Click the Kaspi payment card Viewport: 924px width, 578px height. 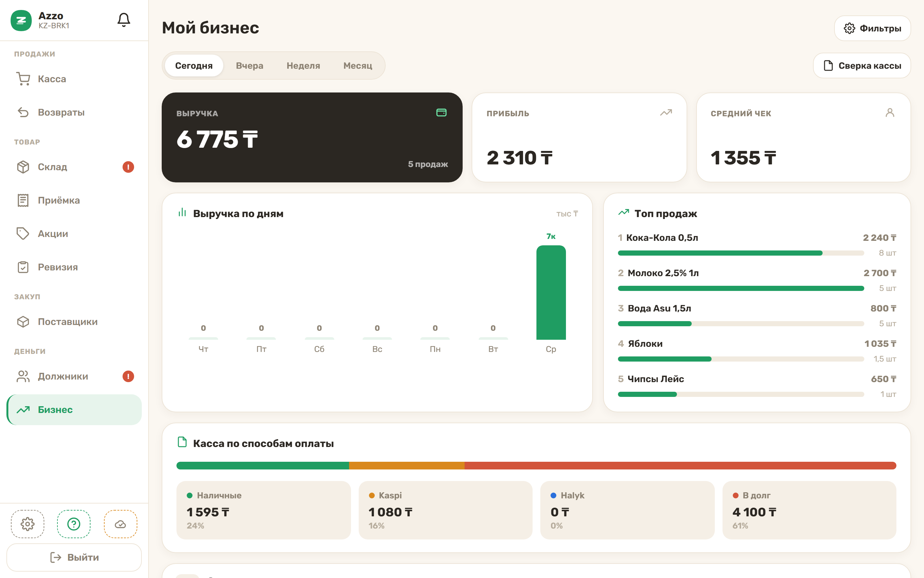[x=445, y=510]
